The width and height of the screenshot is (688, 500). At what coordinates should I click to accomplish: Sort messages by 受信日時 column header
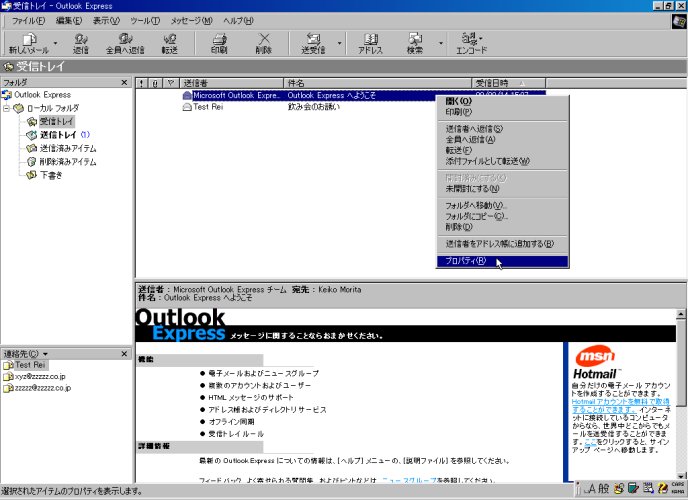509,83
